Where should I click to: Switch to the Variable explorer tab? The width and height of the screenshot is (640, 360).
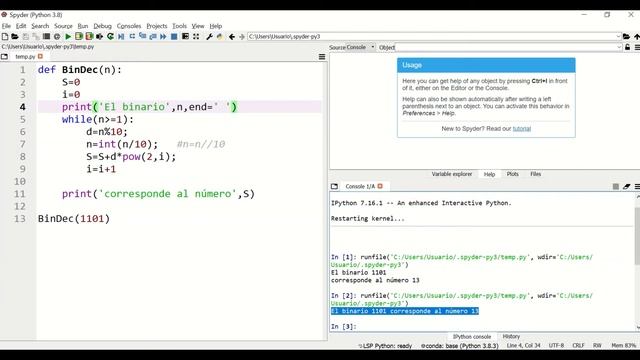(452, 174)
